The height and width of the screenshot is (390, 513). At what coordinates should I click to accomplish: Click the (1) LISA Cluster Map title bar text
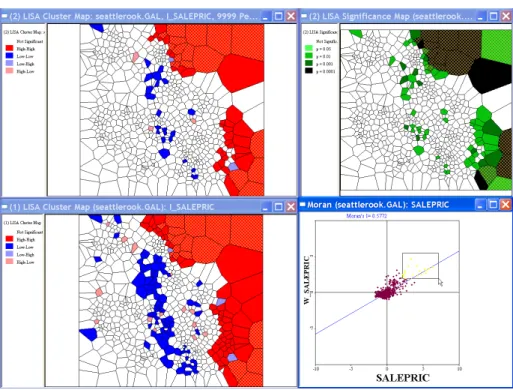(x=112, y=207)
